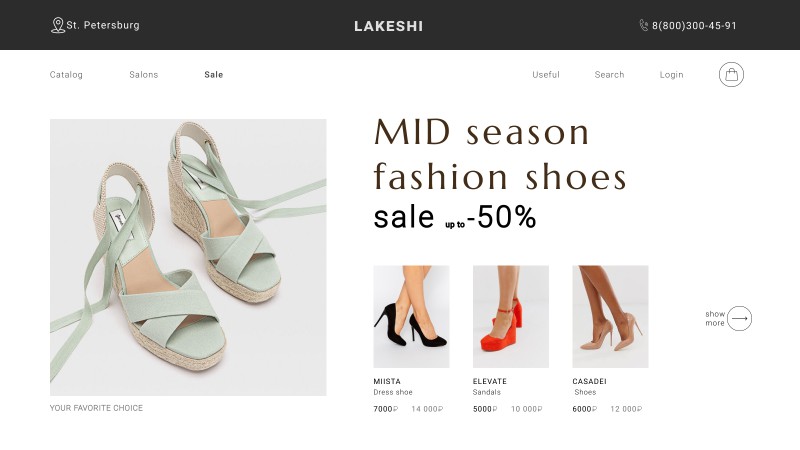The width and height of the screenshot is (800, 450).
Task: View the ELEVATE red sandals thumbnail
Action: (x=511, y=316)
